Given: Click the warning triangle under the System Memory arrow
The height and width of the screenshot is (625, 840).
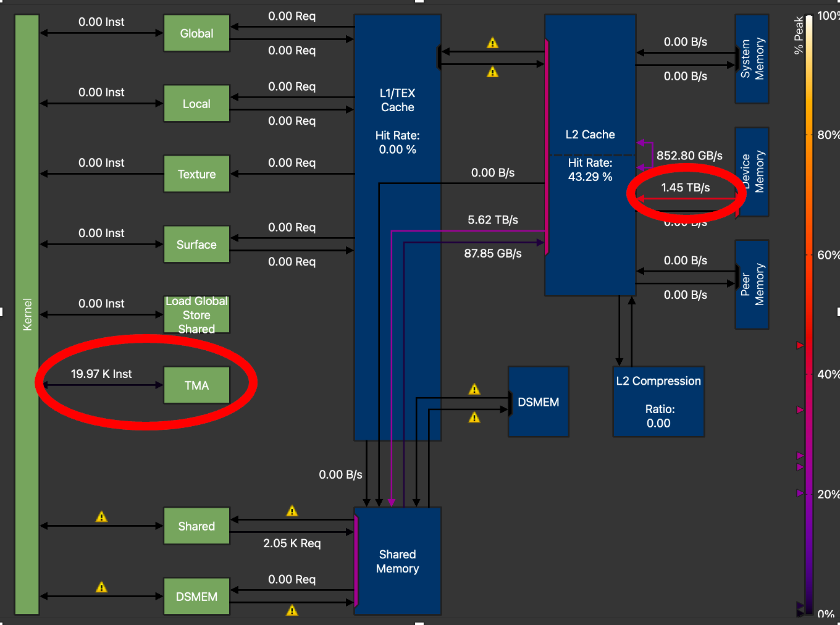Looking at the screenshot, I should [492, 71].
